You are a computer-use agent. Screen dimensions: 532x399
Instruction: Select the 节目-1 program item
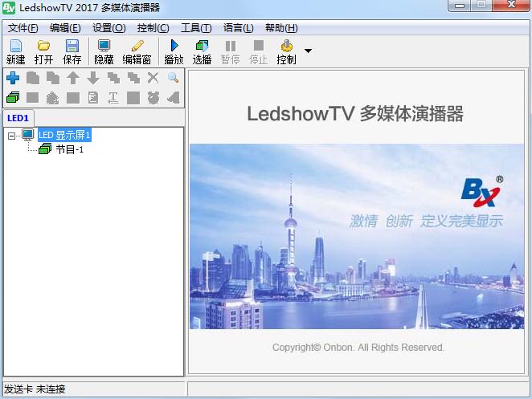point(69,149)
